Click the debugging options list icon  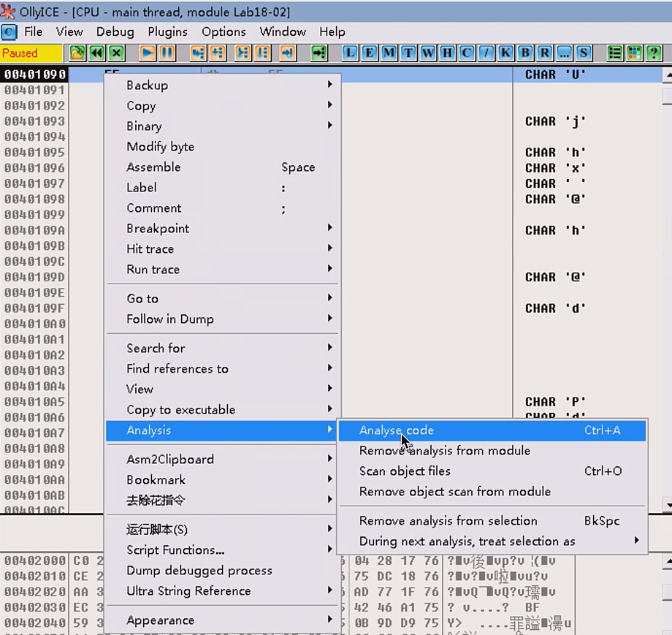(x=614, y=53)
